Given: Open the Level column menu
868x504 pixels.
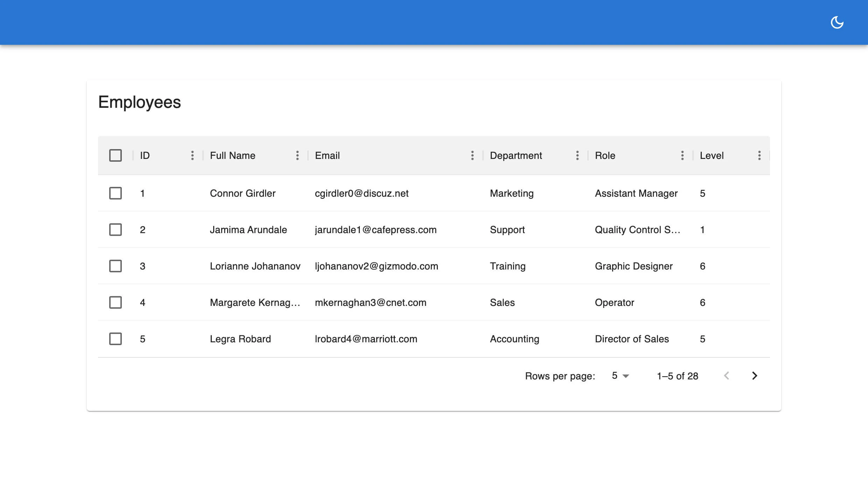Looking at the screenshot, I should [x=759, y=155].
